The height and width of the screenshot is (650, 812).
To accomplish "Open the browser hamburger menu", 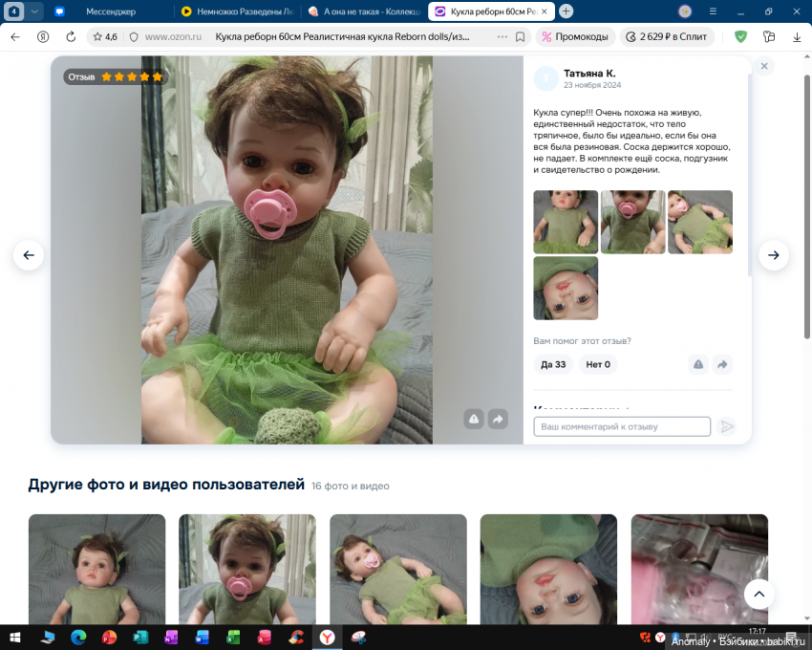I will coord(713,11).
